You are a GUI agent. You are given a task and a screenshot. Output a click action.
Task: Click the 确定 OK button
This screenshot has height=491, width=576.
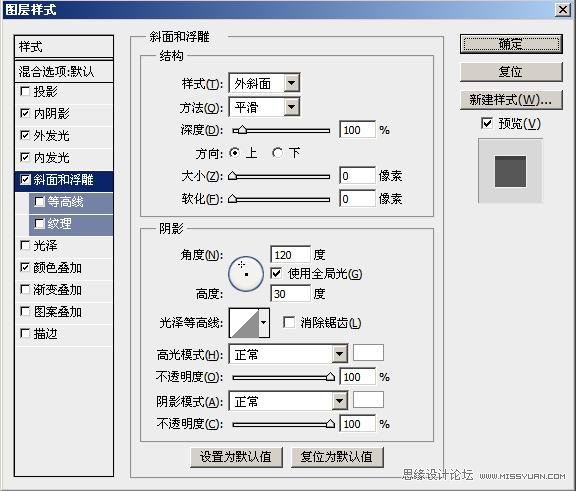pos(511,44)
